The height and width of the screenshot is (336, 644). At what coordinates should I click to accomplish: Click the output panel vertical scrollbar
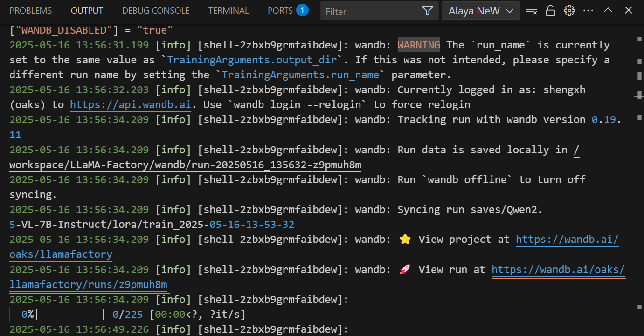[638, 179]
